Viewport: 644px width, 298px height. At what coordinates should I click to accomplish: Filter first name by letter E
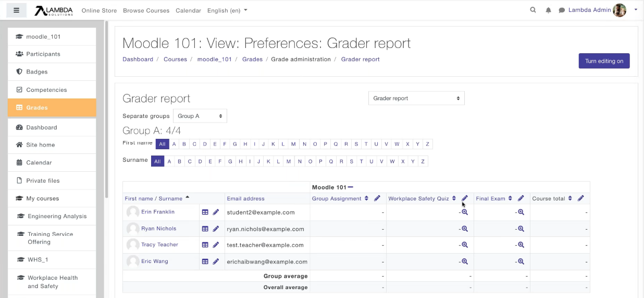(215, 144)
